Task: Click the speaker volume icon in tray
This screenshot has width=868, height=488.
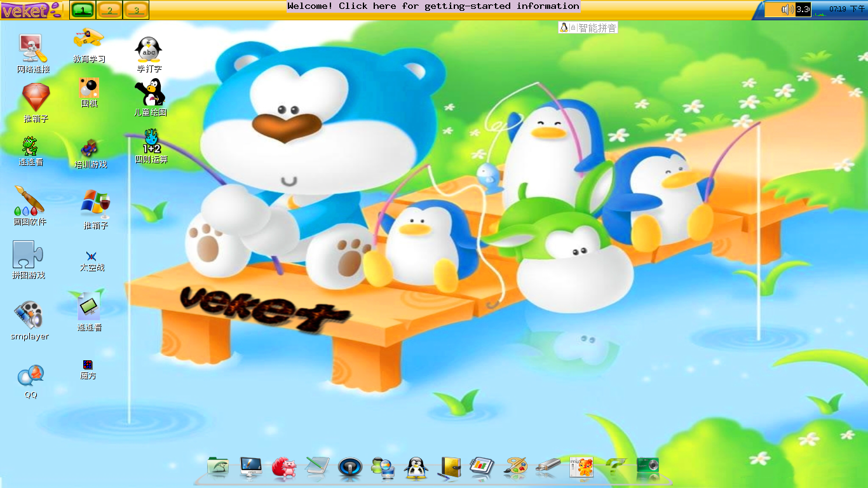Action: [x=788, y=10]
